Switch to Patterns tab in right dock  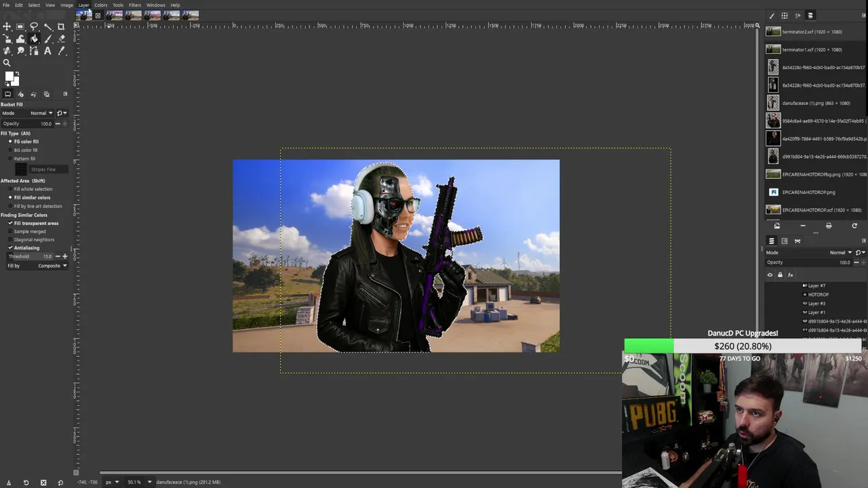tap(785, 16)
